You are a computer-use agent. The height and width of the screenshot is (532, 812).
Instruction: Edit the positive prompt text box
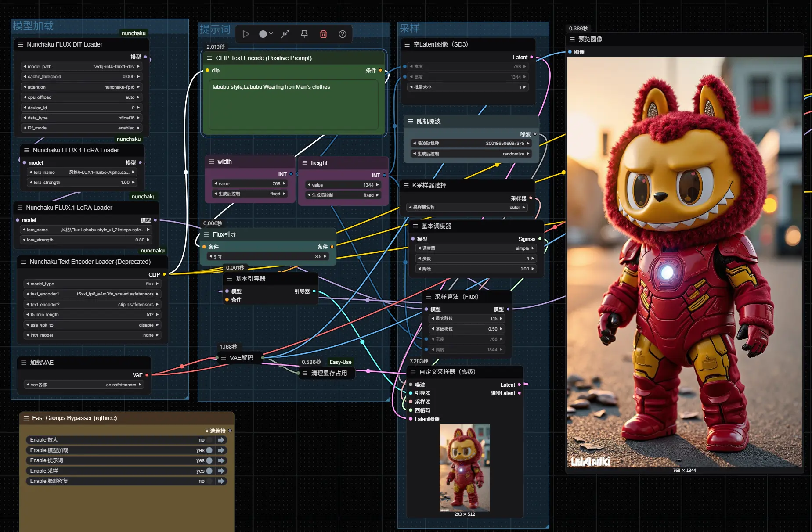(294, 105)
